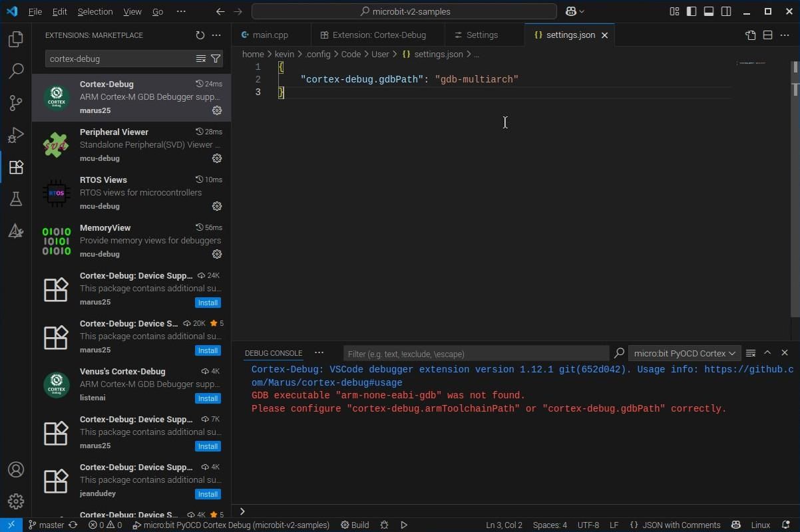Open the editor More Actions menu
This screenshot has width=800, height=532.
[785, 35]
